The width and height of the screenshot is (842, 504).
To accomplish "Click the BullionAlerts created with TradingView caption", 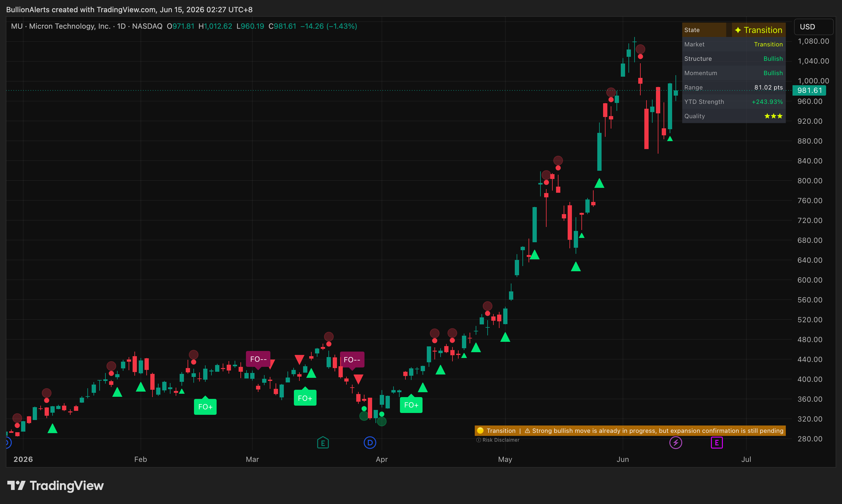I will pos(129,9).
